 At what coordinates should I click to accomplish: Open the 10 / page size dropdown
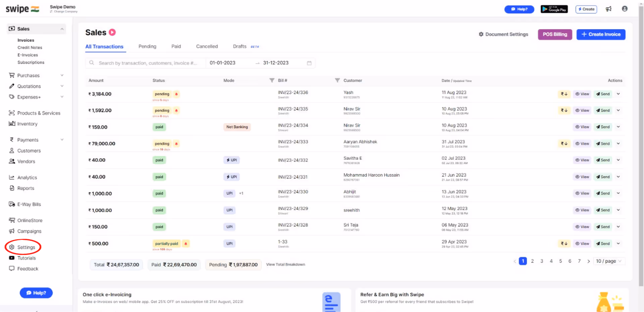pyautogui.click(x=609, y=261)
